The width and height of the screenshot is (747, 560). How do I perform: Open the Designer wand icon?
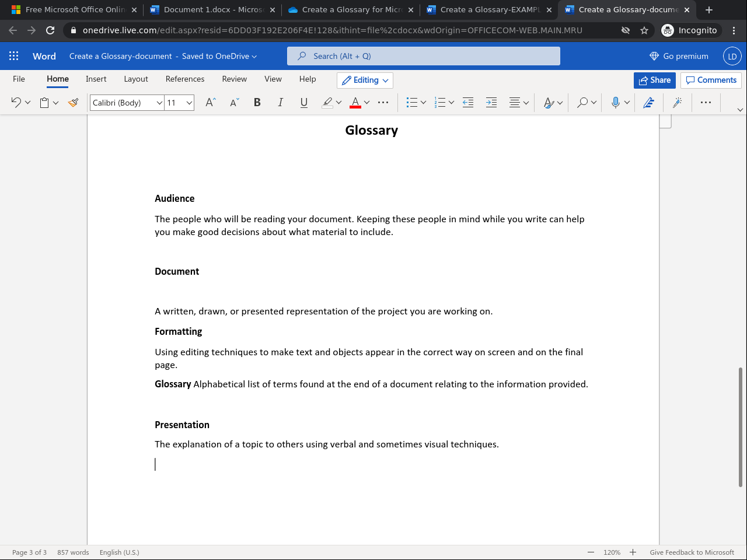tap(677, 103)
